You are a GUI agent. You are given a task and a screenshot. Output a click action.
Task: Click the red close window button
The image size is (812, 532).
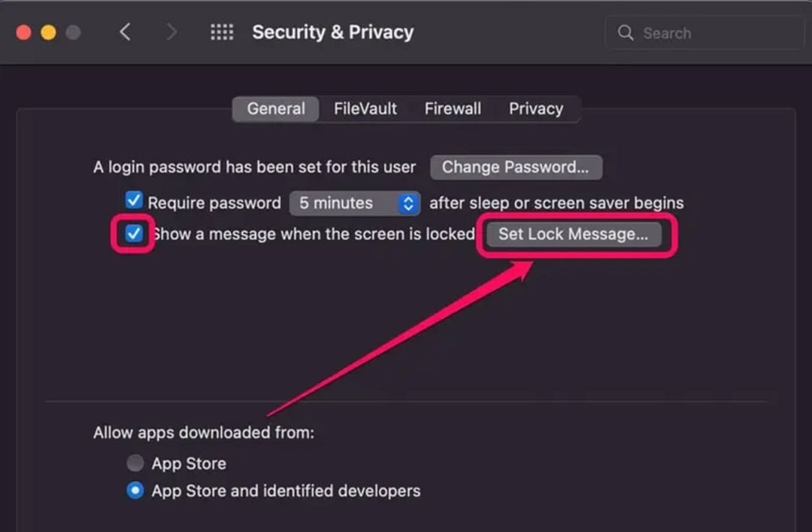24,32
